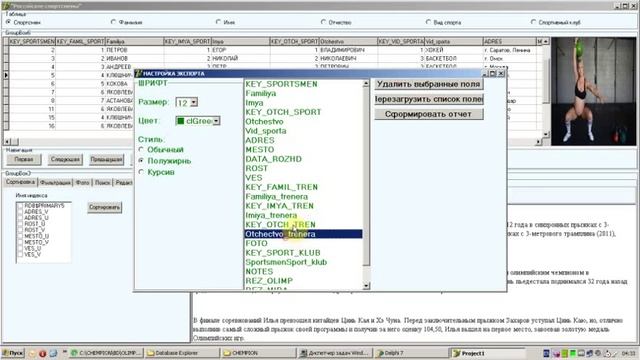The image size is (640, 360).
Task: Select the Имя table radio button
Action: (218, 22)
